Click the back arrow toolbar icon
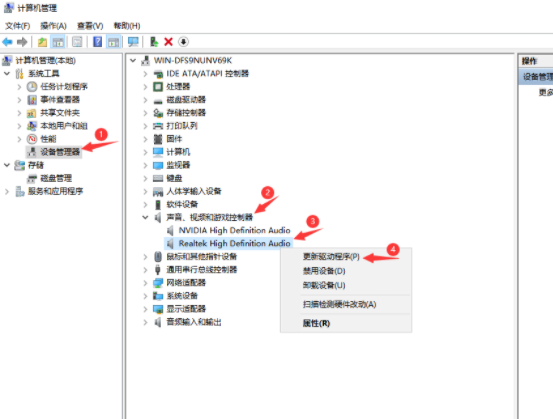The height and width of the screenshot is (419, 553). click(7, 42)
